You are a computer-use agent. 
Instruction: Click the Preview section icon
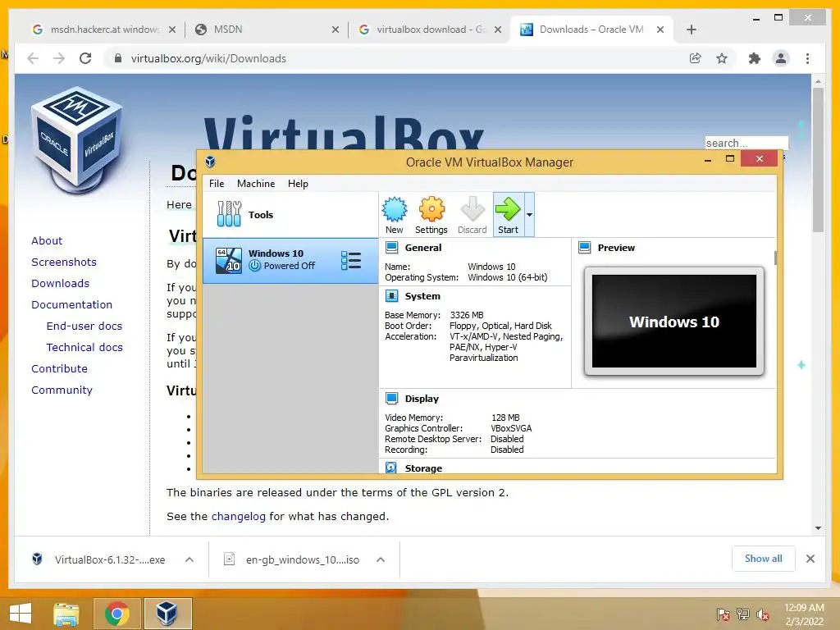pyautogui.click(x=585, y=248)
